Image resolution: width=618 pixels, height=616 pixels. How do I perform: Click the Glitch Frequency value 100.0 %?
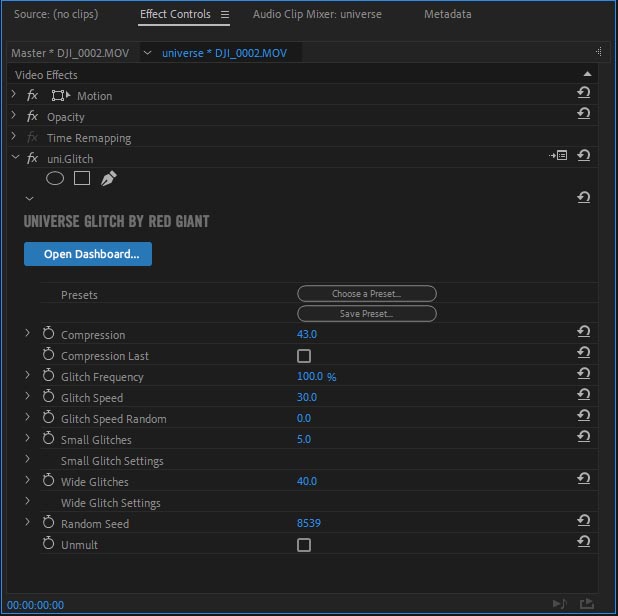tap(316, 376)
